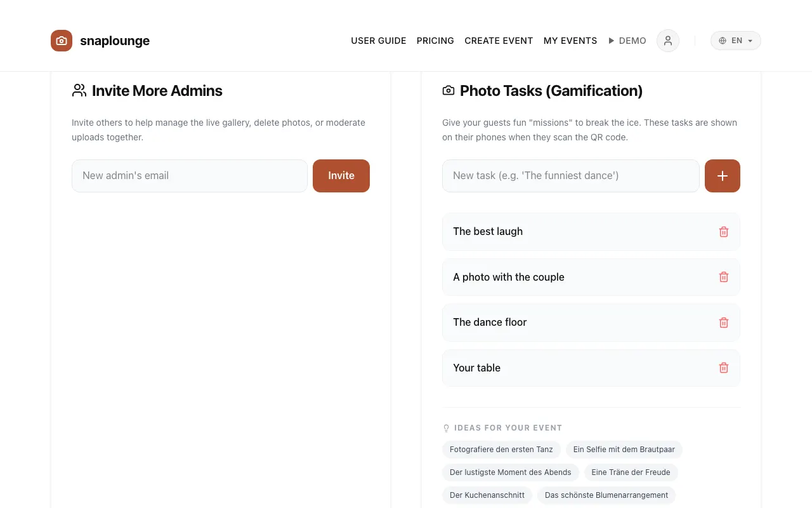Select idea 'Eine Träne der Freude'

[x=631, y=472]
